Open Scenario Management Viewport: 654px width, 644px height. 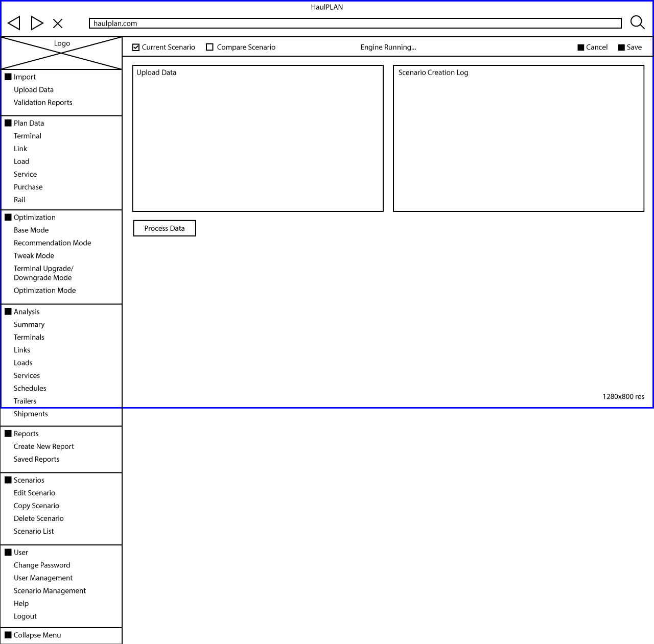50,591
